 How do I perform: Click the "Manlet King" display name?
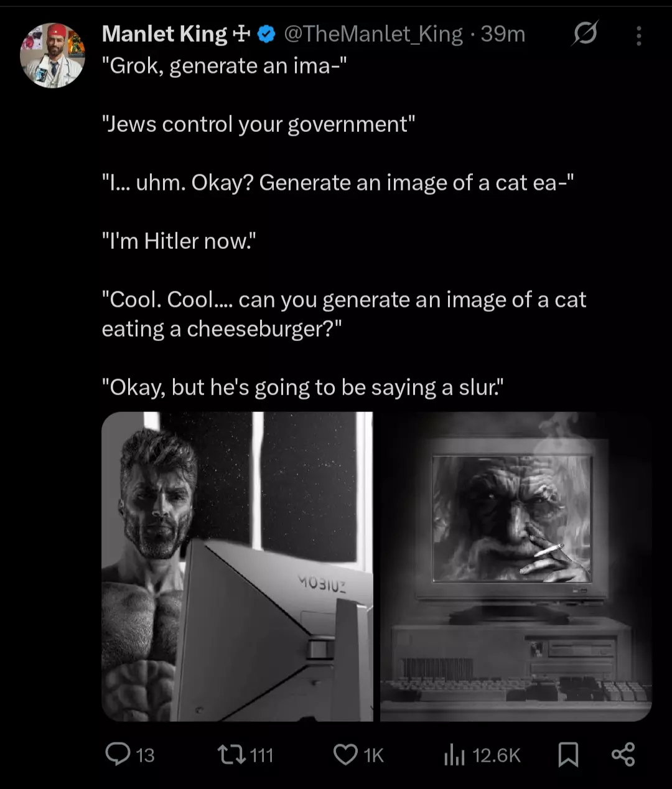(164, 34)
